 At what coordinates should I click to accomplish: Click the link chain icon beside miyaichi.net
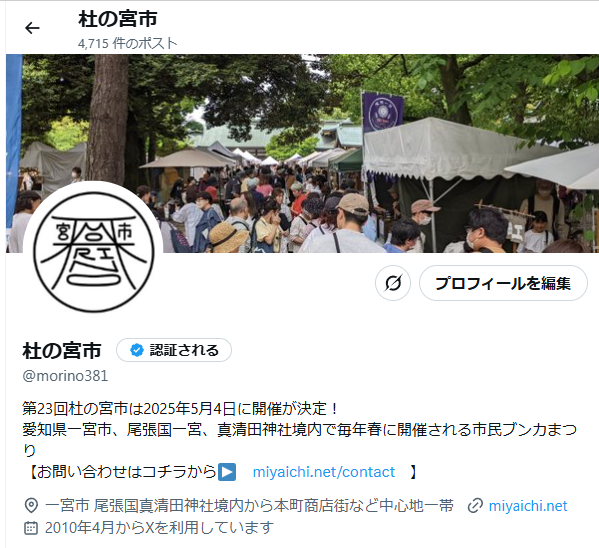point(475,506)
